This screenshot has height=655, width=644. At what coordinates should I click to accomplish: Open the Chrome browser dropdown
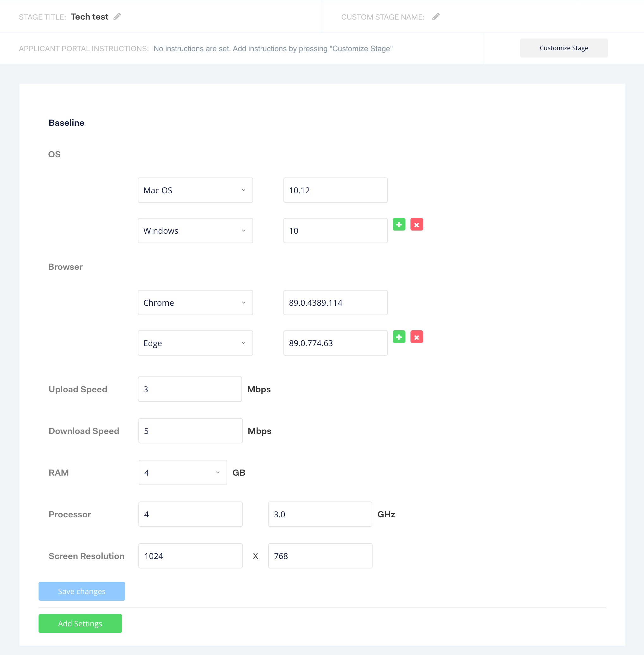coord(195,303)
